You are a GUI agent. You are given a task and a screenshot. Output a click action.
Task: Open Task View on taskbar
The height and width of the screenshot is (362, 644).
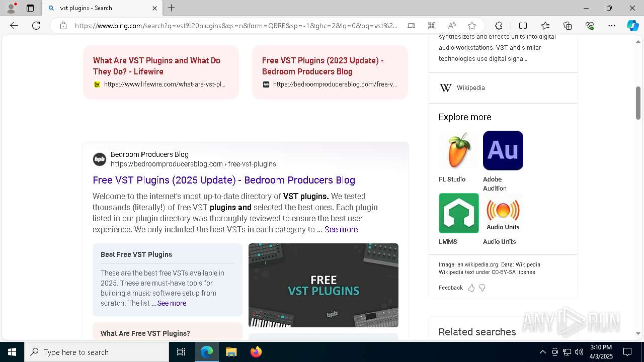tap(181, 352)
